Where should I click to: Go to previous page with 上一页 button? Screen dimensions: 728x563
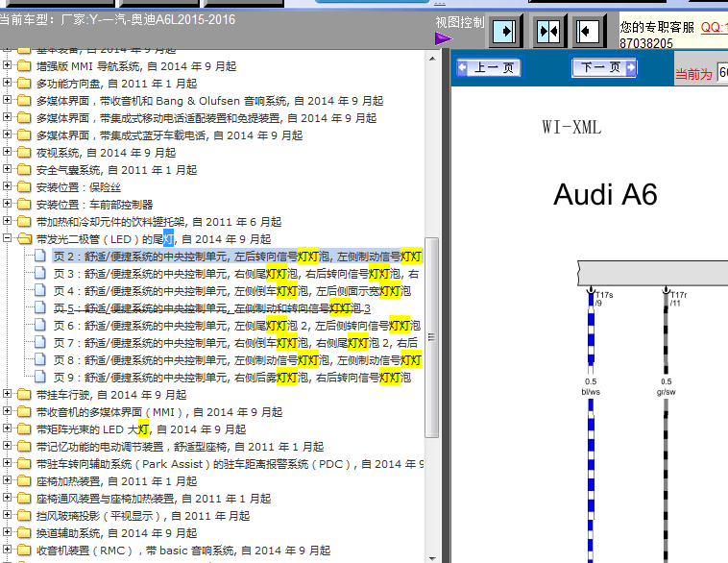(x=489, y=68)
